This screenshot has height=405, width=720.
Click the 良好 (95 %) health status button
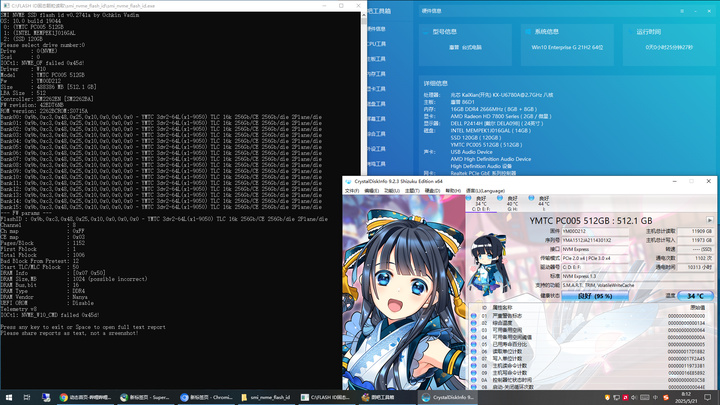tap(595, 296)
